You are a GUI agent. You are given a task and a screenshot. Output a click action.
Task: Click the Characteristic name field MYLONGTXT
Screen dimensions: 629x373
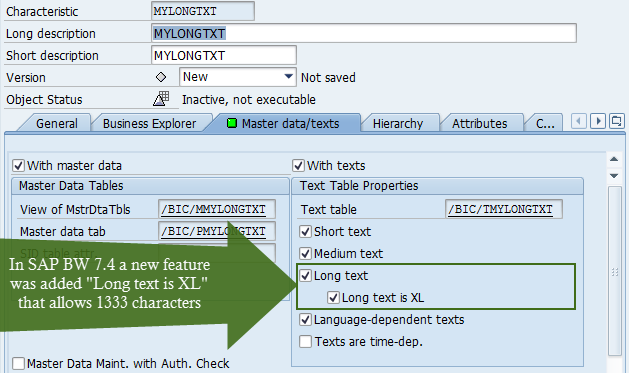point(203,11)
